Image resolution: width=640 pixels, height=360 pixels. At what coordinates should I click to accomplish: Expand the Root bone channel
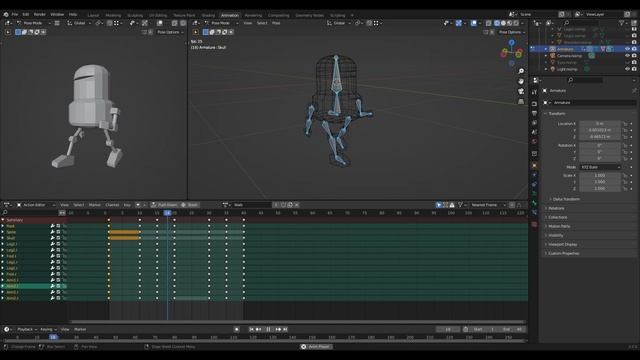coord(3,226)
